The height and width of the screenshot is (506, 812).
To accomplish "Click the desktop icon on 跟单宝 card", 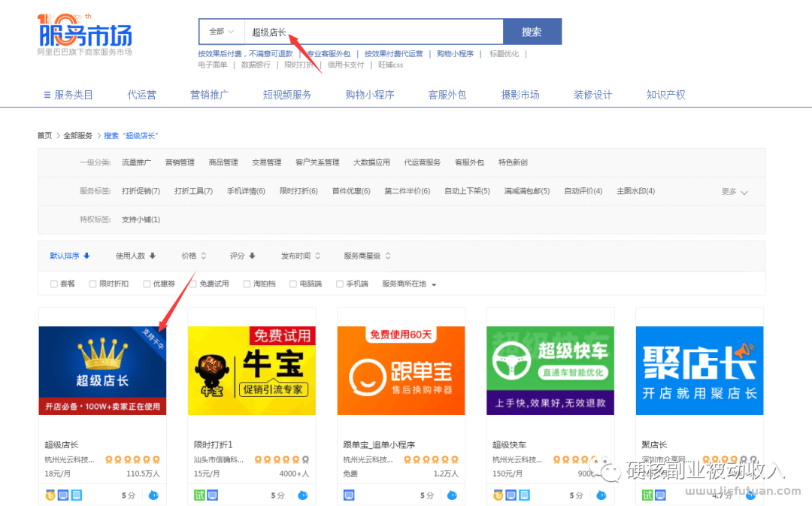I will click(349, 495).
